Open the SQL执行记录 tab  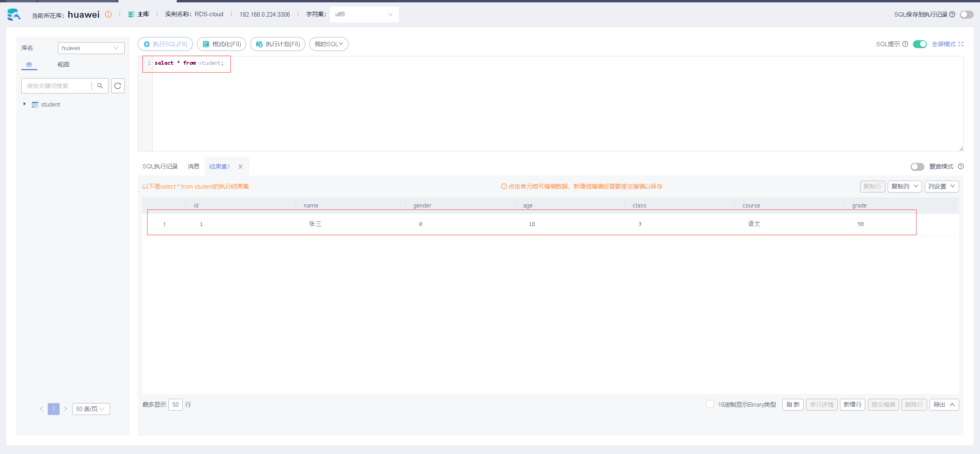coord(160,166)
